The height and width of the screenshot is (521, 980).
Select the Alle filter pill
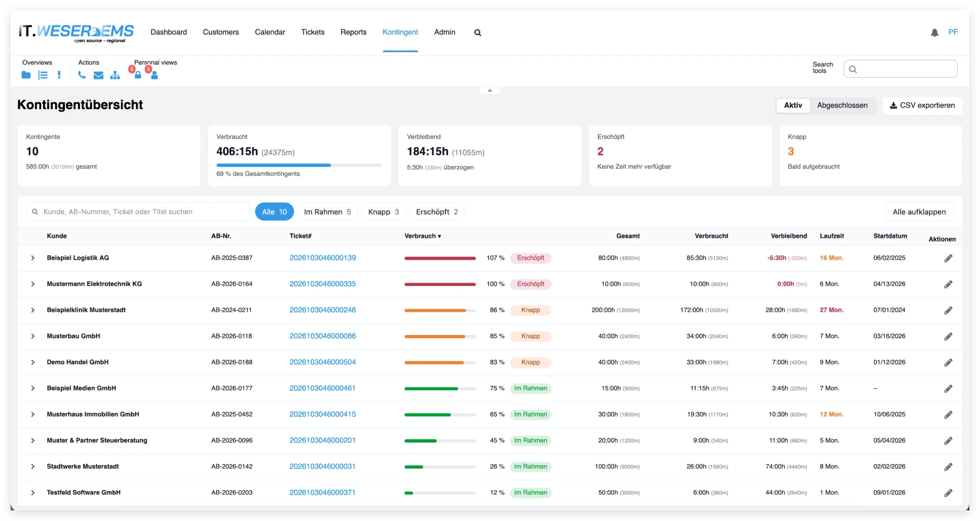point(274,212)
